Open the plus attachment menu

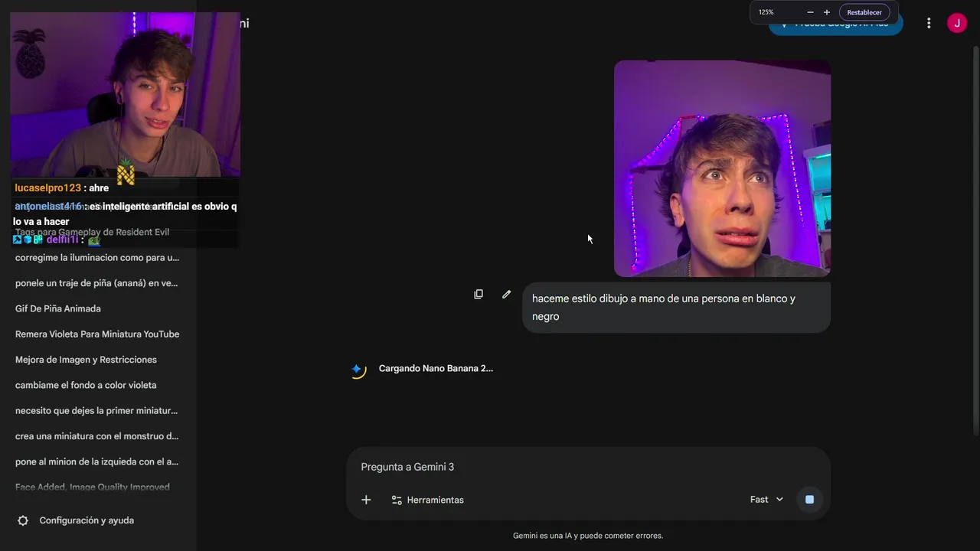[366, 500]
